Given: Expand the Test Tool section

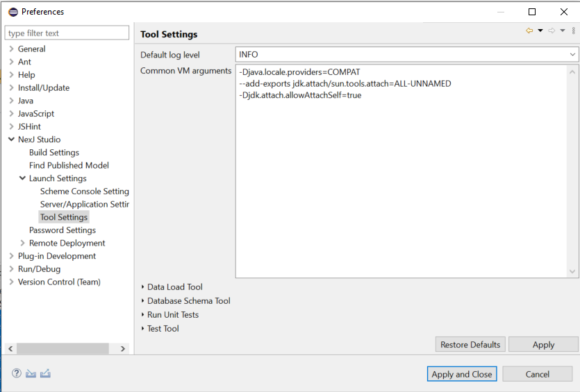Looking at the screenshot, I should [x=143, y=329].
